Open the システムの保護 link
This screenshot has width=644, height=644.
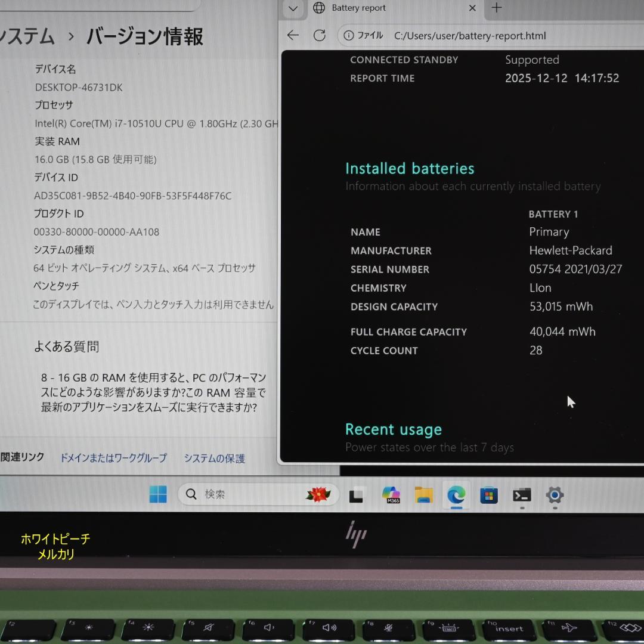[x=214, y=458]
